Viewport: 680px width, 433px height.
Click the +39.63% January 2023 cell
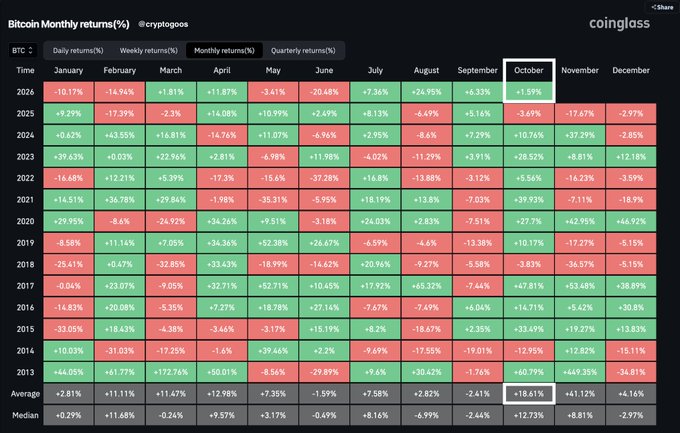(x=69, y=157)
